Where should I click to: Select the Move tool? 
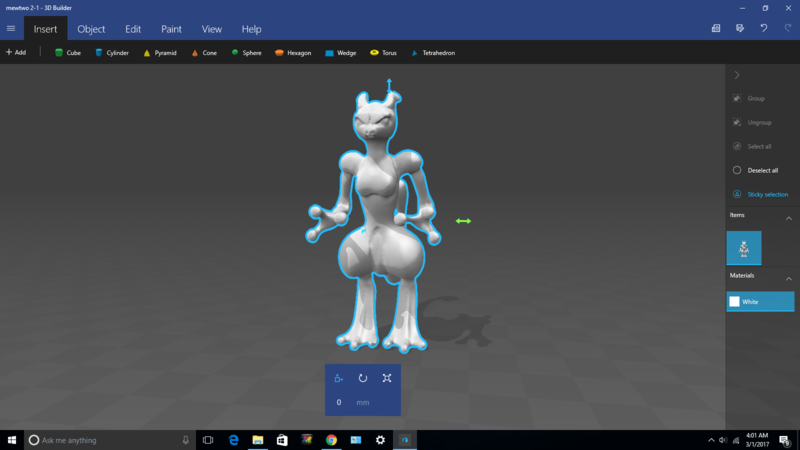[338, 378]
